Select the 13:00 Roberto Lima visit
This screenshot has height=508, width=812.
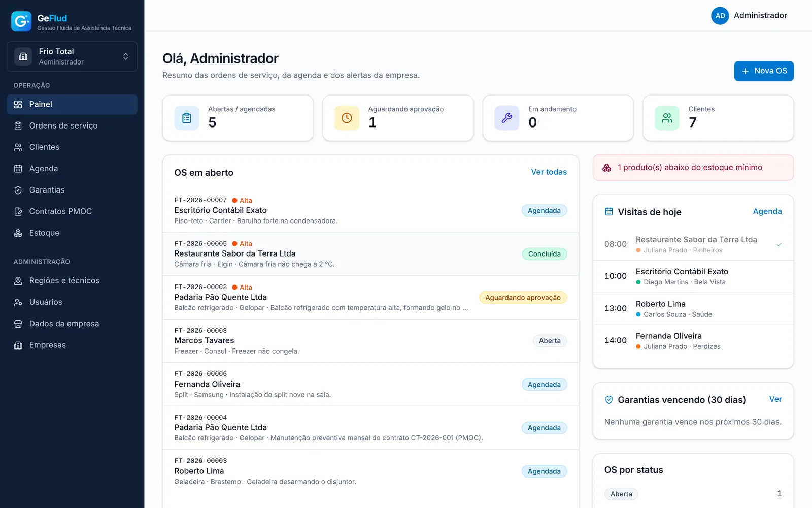pyautogui.click(x=693, y=309)
